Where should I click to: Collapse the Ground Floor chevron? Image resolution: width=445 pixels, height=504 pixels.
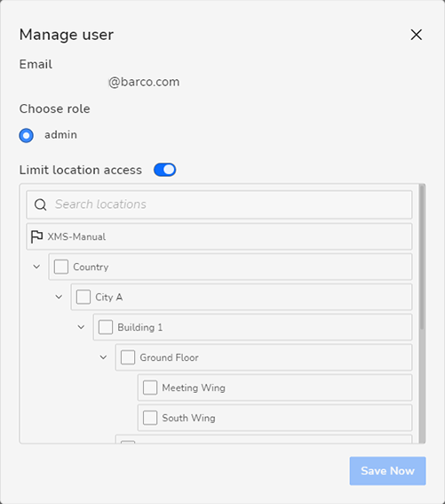coord(103,357)
